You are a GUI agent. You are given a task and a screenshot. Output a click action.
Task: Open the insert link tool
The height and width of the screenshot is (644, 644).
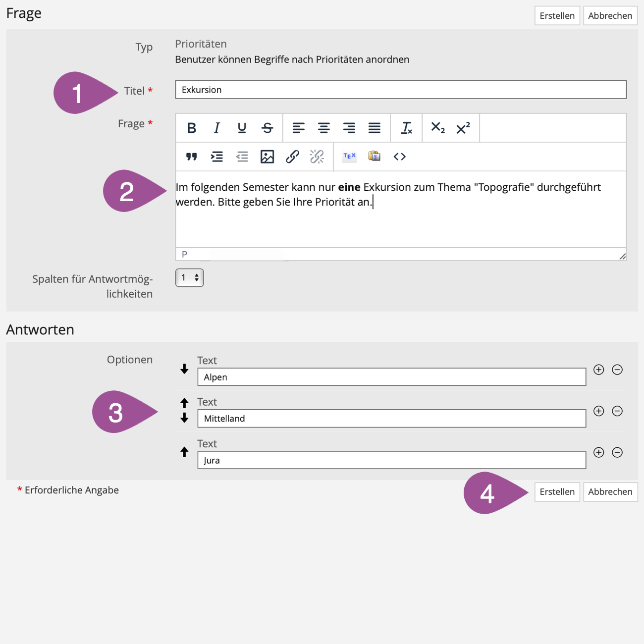pyautogui.click(x=292, y=157)
